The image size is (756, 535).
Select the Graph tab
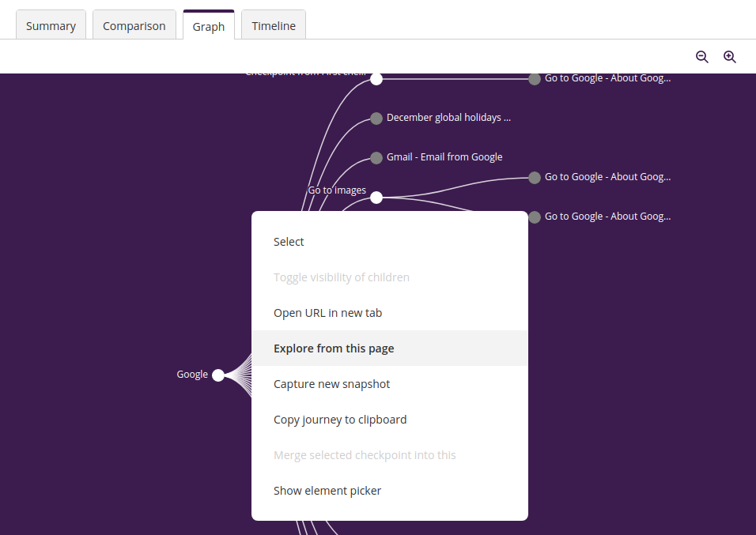point(209,25)
